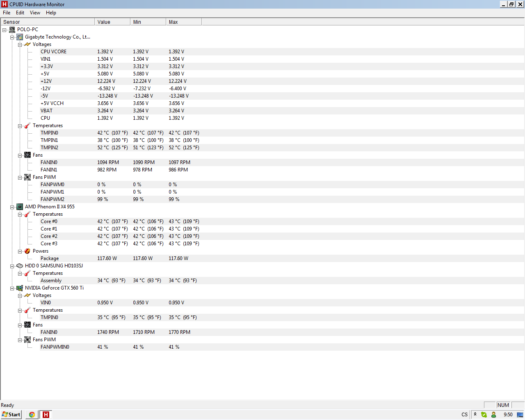Click the Samsung HD103SJ hard drive icon
Viewport: 525px width, 420px height.
pos(20,266)
